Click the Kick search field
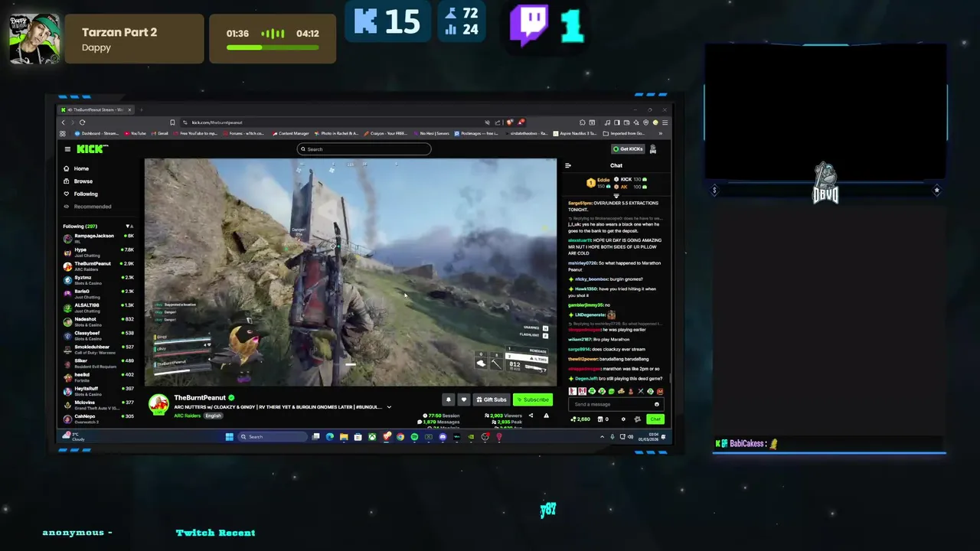The width and height of the screenshot is (980, 551). pyautogui.click(x=364, y=149)
